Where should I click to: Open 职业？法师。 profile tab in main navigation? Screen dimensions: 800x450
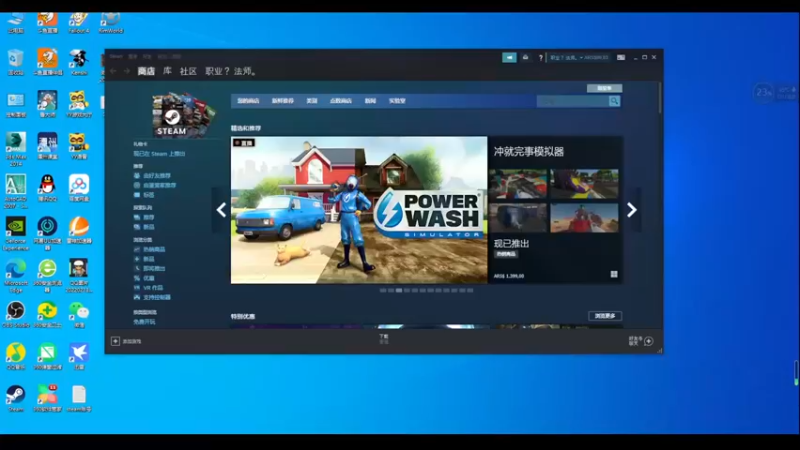click(x=232, y=71)
